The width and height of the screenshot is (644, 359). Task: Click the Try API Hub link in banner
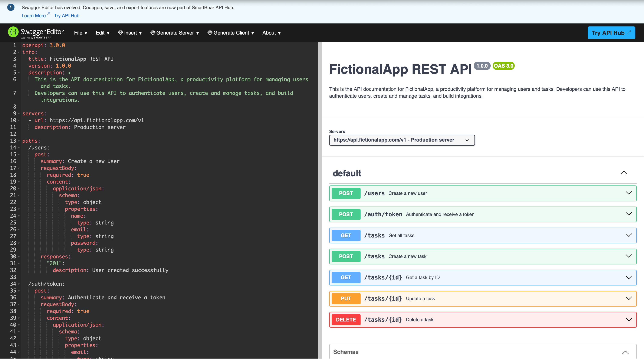pos(66,16)
